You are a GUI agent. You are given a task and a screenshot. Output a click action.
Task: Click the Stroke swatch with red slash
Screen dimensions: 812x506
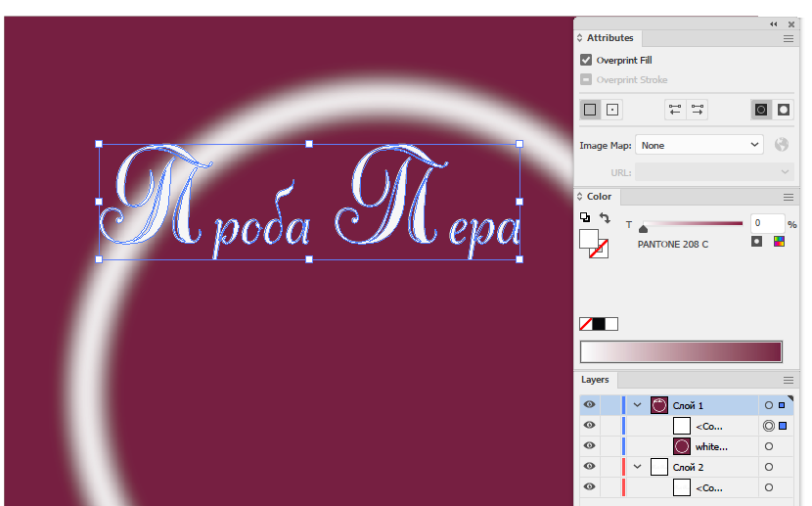click(601, 251)
